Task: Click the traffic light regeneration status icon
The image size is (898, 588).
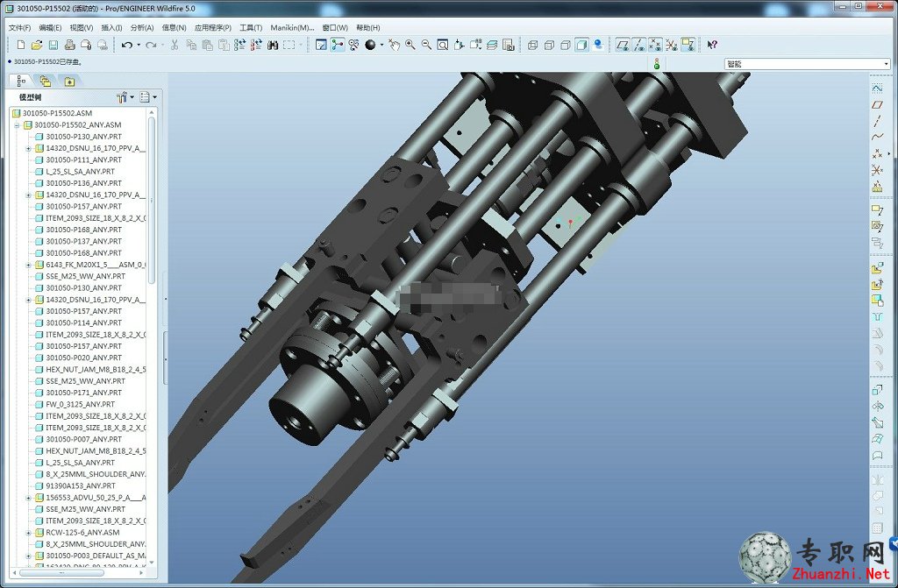Action: 656,64
